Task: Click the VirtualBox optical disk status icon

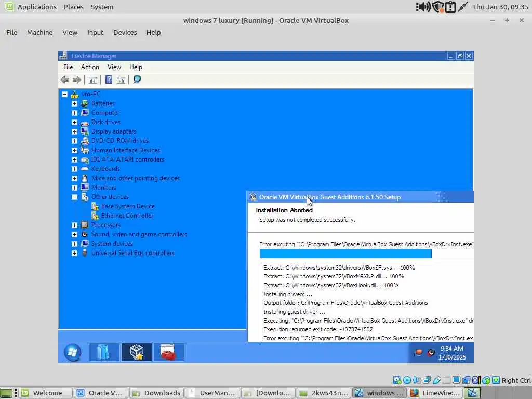Action: point(407,380)
